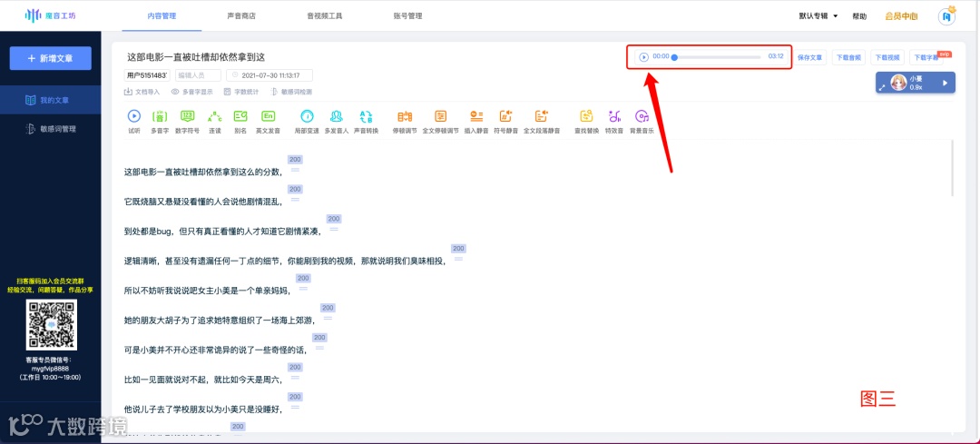Screen dimensions: 980x444
Task: Play the audio in the top player
Action: point(643,57)
